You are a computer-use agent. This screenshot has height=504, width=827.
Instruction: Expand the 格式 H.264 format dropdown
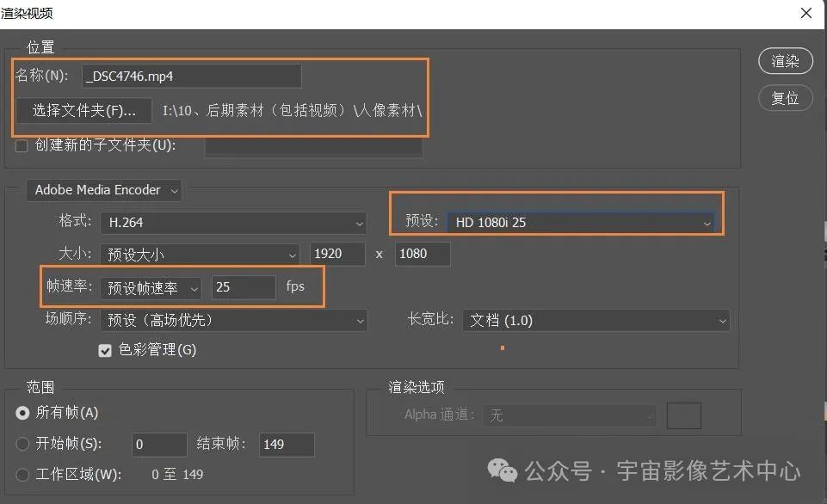233,223
